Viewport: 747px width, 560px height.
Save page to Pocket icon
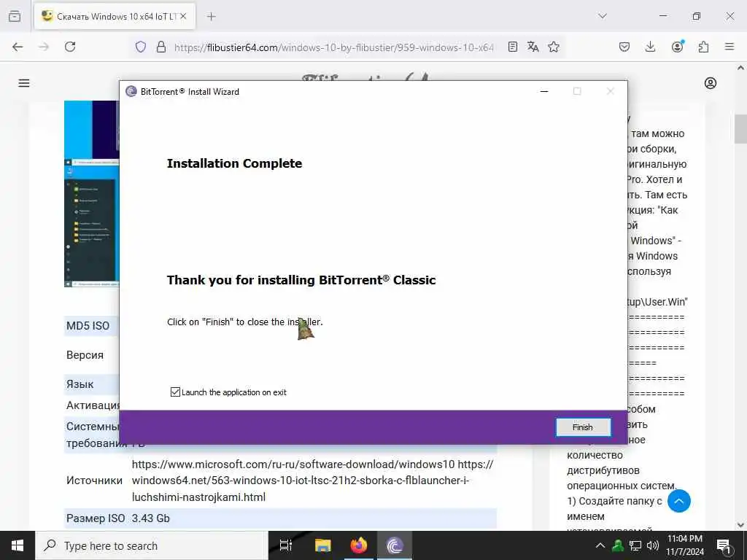point(624,47)
